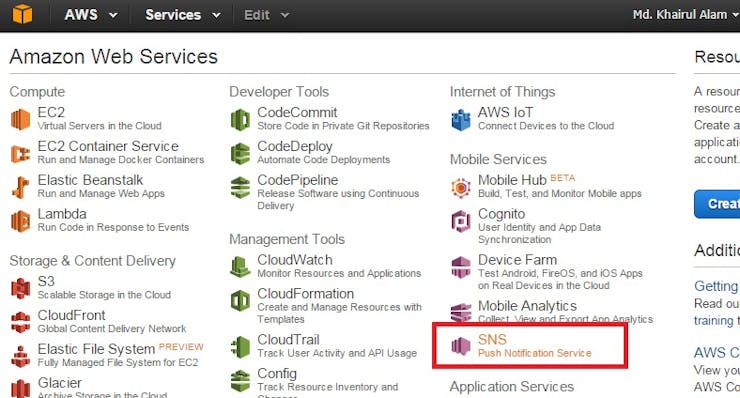Viewport: 740px width, 398px height.
Task: Open the EC2 service icon
Action: (x=20, y=119)
